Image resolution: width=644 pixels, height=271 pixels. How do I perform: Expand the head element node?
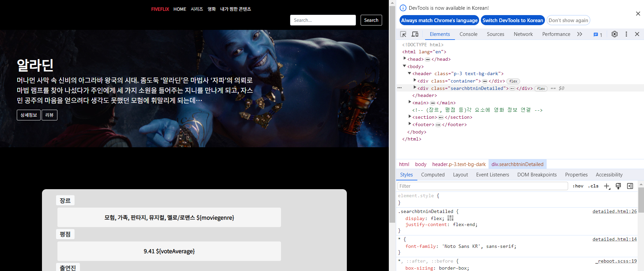pos(405,59)
